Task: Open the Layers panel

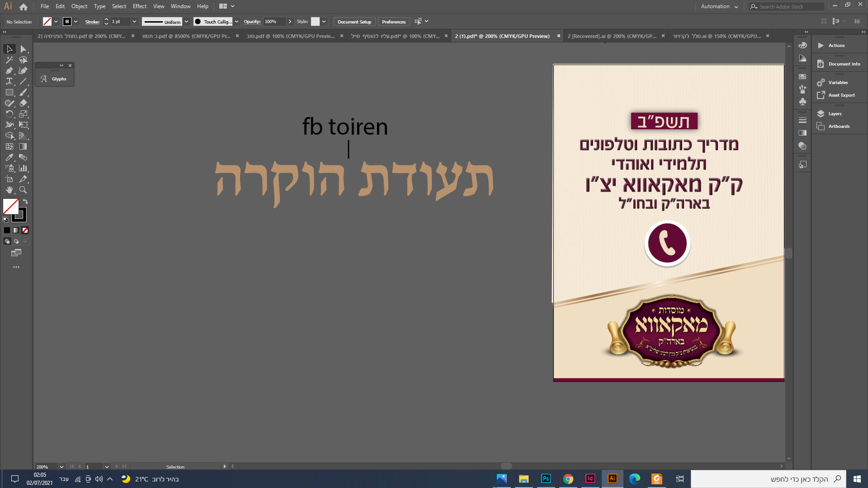Action: tap(835, 114)
